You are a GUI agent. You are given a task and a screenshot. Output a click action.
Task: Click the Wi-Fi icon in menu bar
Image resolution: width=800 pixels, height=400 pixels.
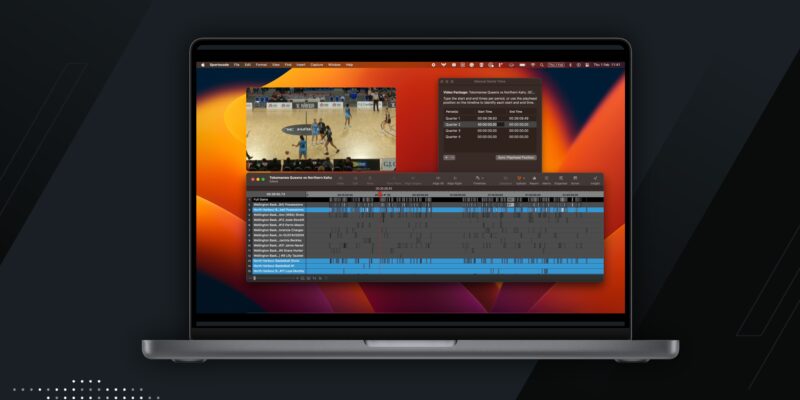pyautogui.click(x=534, y=65)
